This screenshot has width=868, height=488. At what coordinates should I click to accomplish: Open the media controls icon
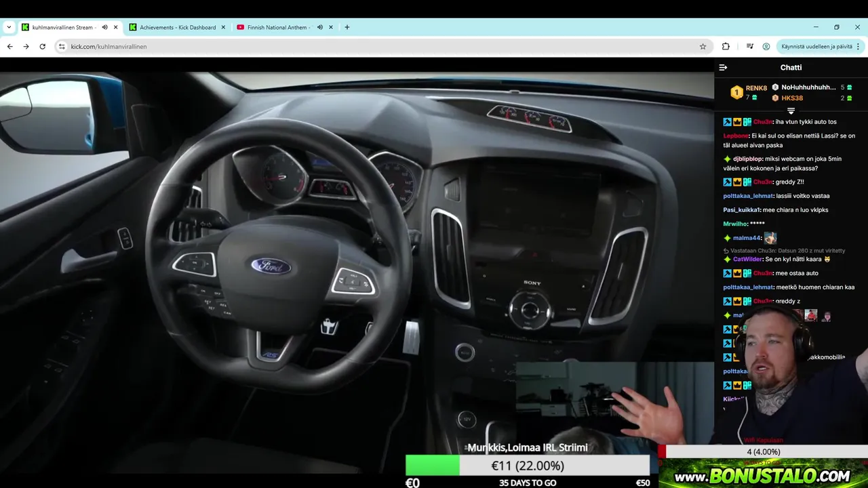(750, 47)
